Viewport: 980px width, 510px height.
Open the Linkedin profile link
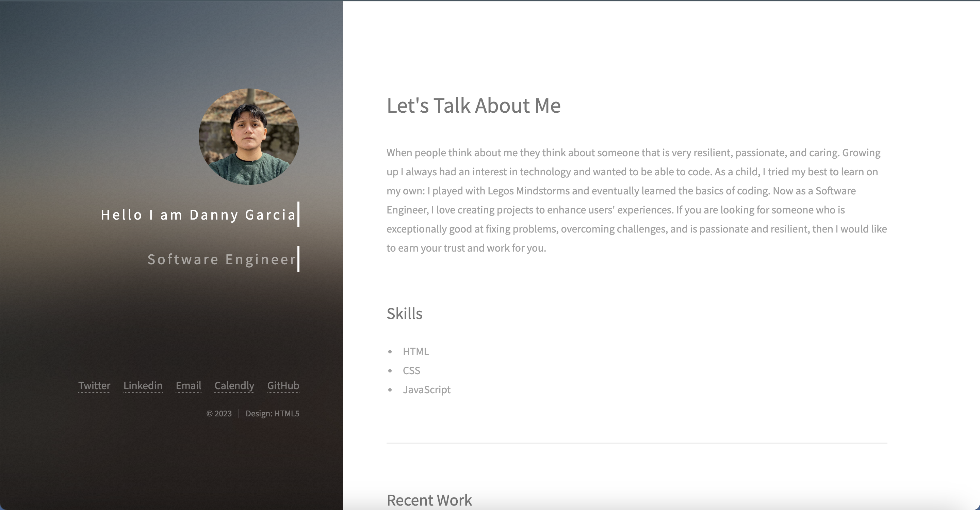coord(143,385)
